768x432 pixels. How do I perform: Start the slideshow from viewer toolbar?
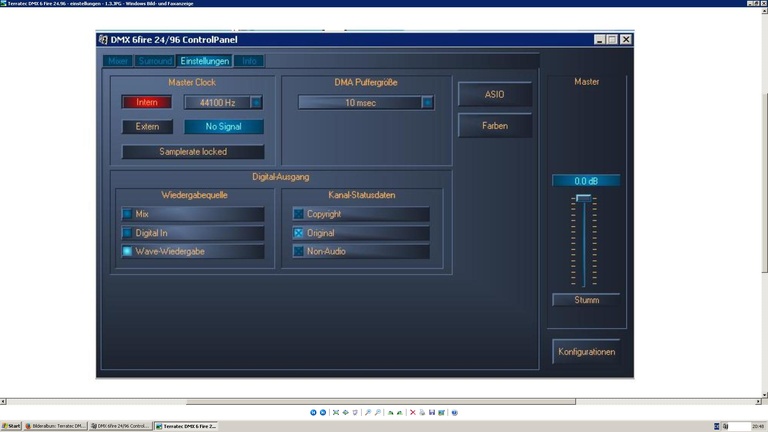tap(355, 412)
